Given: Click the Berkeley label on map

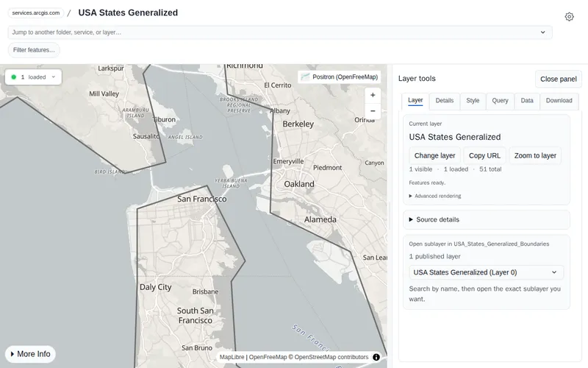Looking at the screenshot, I should (298, 124).
